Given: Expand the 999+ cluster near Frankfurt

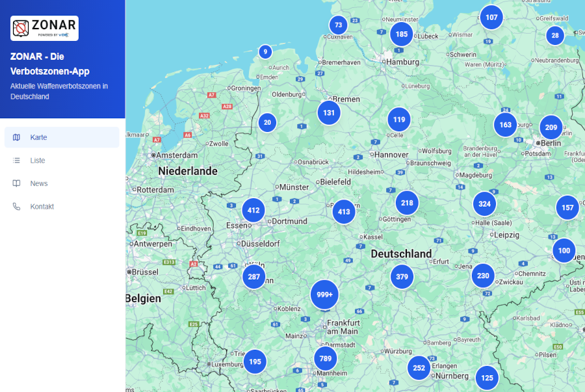Looking at the screenshot, I should 324,294.
